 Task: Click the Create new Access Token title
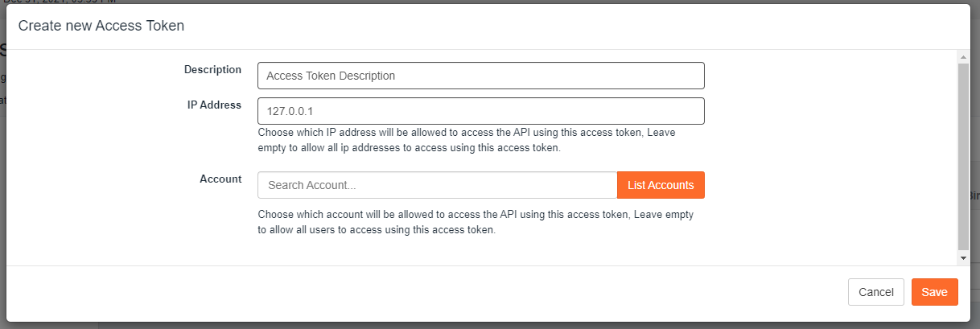coord(101,26)
